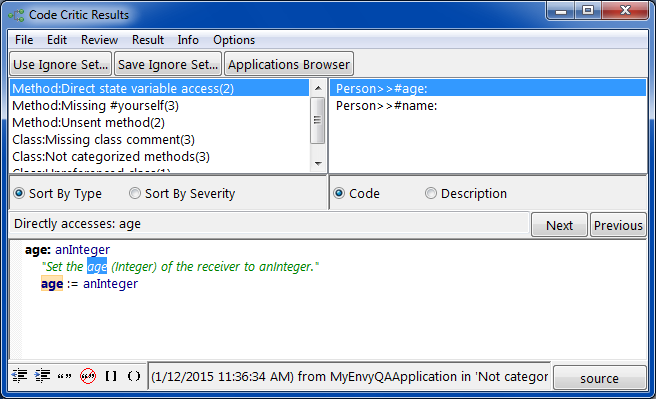This screenshot has height=399, width=656.
Task: Click the Next button
Action: (559, 225)
